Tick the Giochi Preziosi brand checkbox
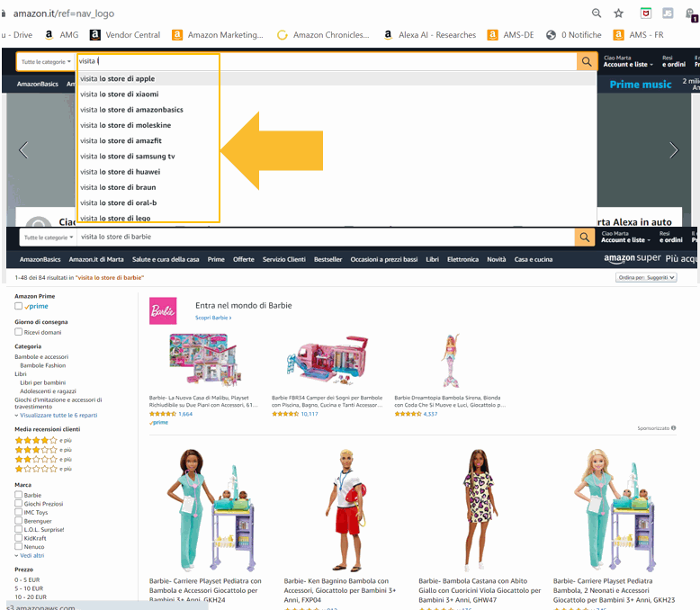The width and height of the screenshot is (700, 610). 19,504
